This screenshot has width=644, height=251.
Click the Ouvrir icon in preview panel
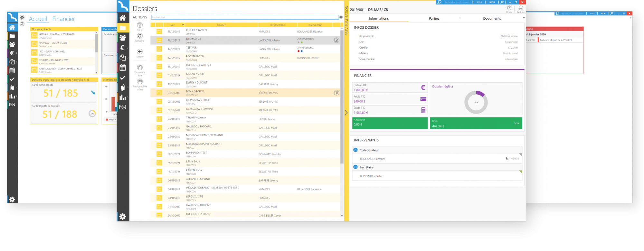[x=509, y=8]
